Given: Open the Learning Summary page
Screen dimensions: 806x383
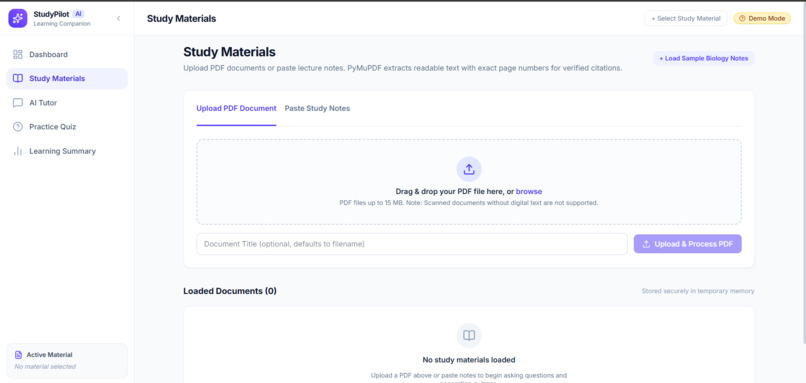Looking at the screenshot, I should (67, 151).
